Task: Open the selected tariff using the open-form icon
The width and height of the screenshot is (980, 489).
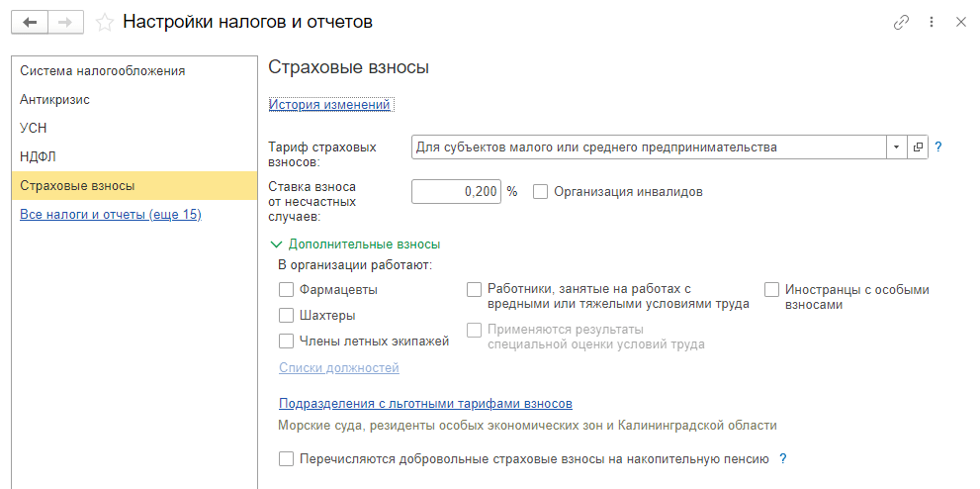Action: click(918, 147)
